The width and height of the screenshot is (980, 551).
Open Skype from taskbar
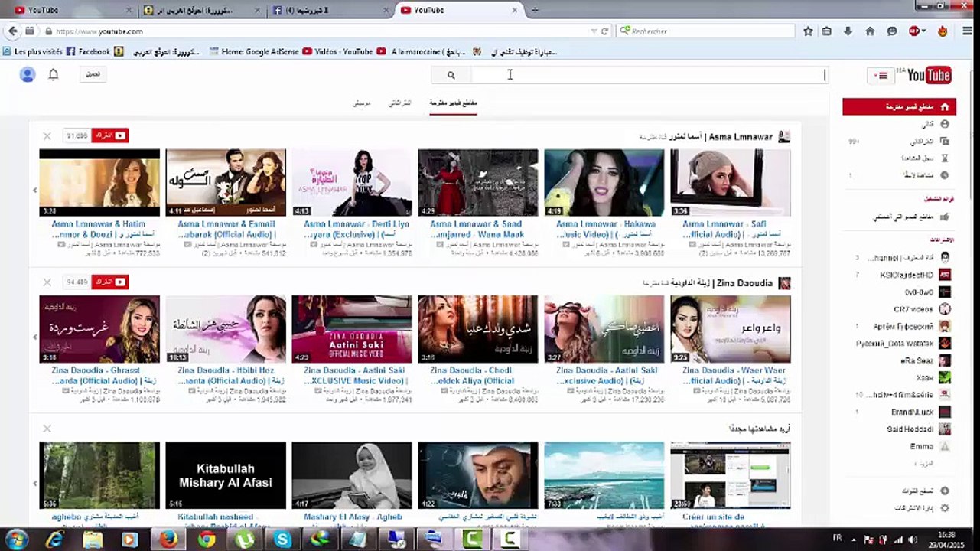[282, 540]
